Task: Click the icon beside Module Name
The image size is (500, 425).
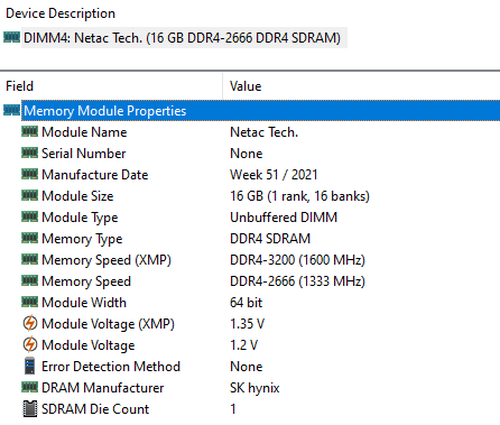Action: pos(30,132)
